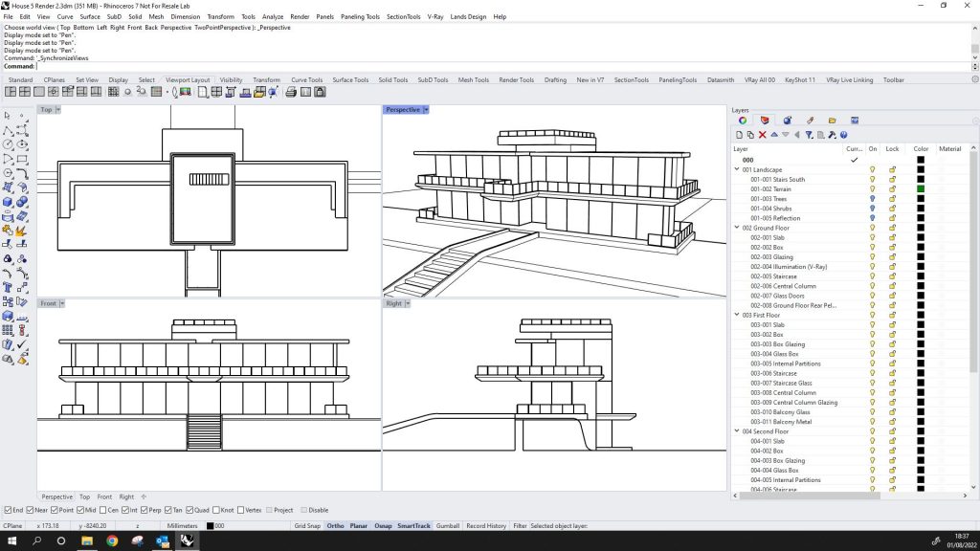The image size is (980, 551).
Task: Toggle Osnap in the status bar
Action: 383,526
